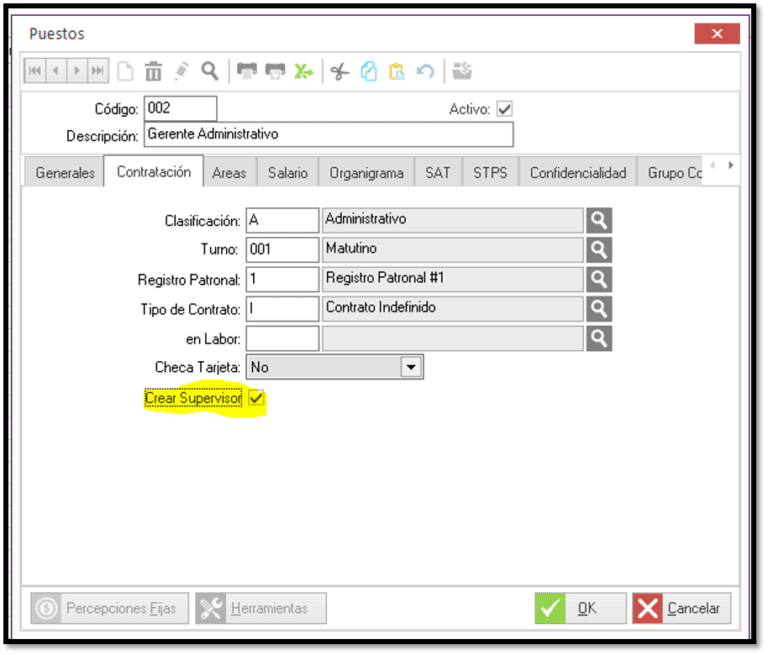Click the export to Excel icon
This screenshot has width=768, height=655.
303,71
